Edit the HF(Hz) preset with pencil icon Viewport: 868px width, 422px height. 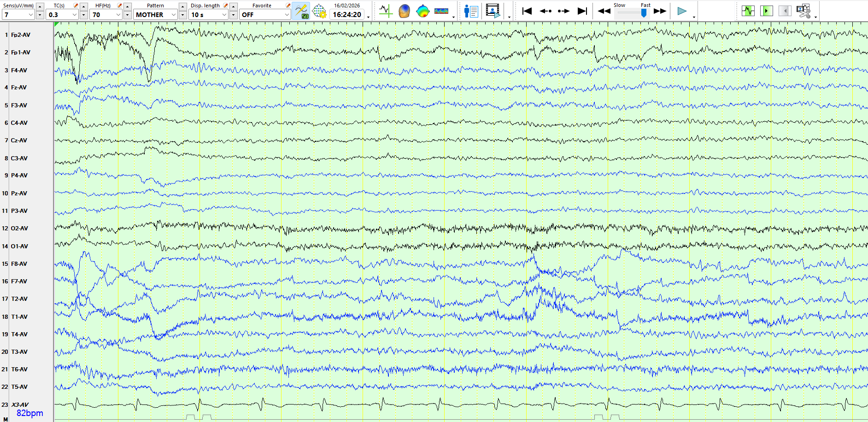click(120, 6)
